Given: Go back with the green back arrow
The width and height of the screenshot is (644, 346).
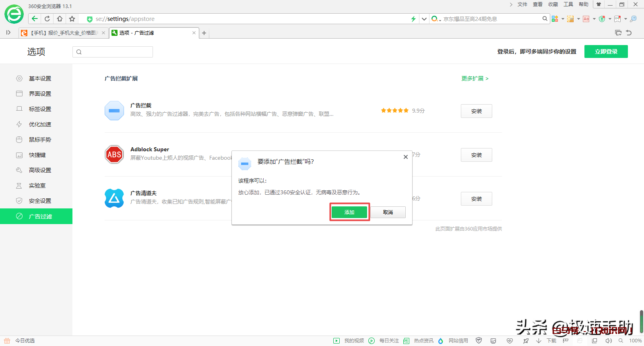Looking at the screenshot, I should pos(35,19).
